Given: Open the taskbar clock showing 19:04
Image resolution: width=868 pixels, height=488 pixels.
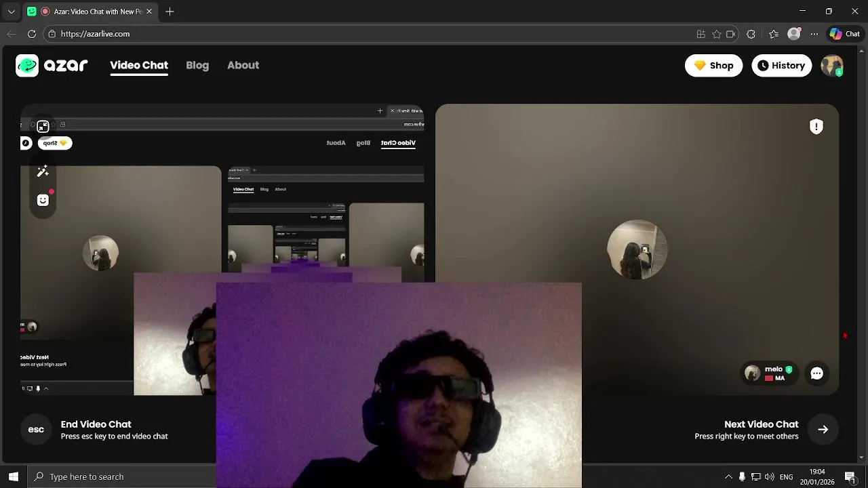Looking at the screenshot, I should (x=817, y=476).
